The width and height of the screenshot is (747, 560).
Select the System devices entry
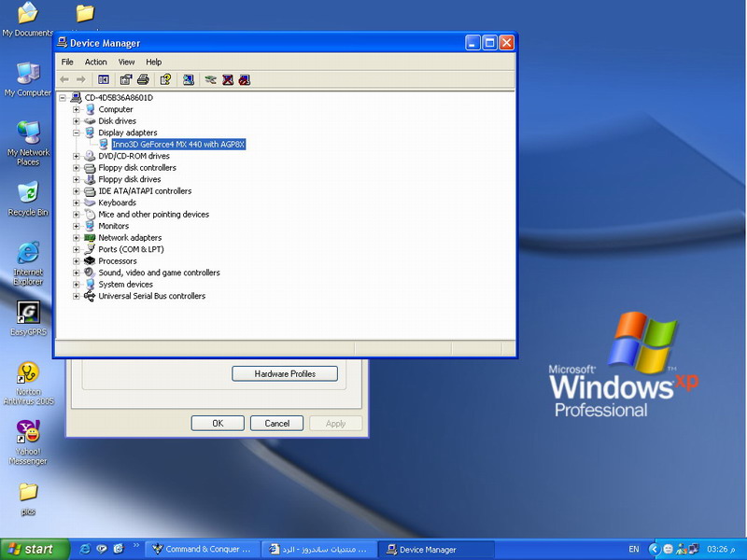point(125,285)
